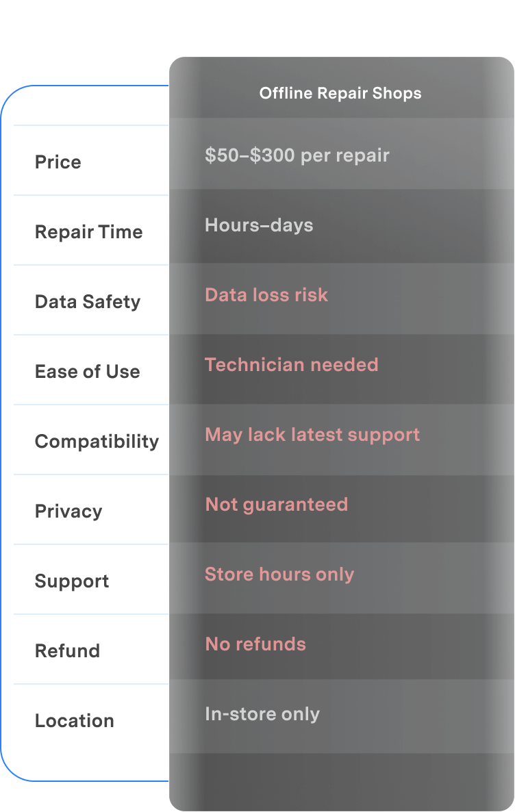Select the Offline Repair Shops column header
This screenshot has width=515, height=812.
pyautogui.click(x=340, y=93)
